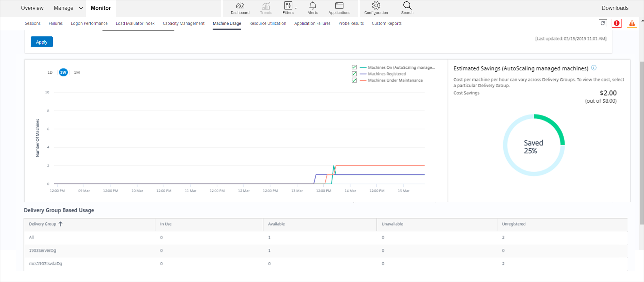Select the All delivery group row

tap(325, 237)
